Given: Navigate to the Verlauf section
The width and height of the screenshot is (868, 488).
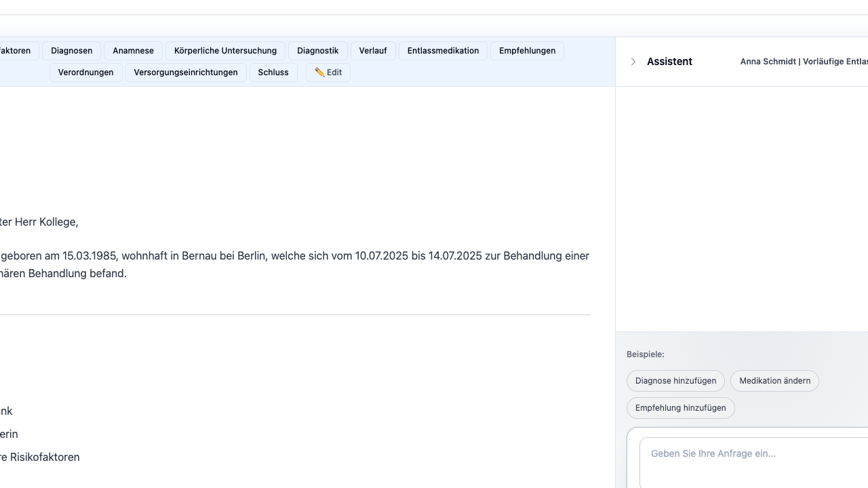Looking at the screenshot, I should (373, 51).
